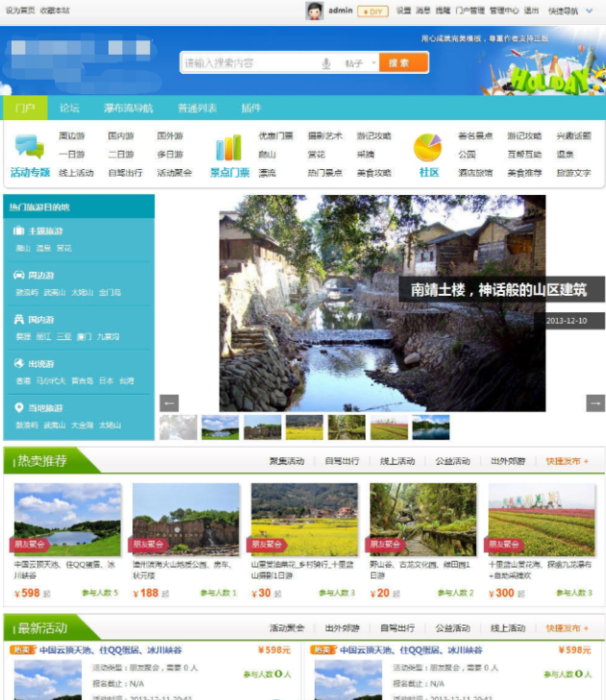The height and width of the screenshot is (700, 606).
Task: Advance carousel with right arrow
Action: tap(595, 403)
